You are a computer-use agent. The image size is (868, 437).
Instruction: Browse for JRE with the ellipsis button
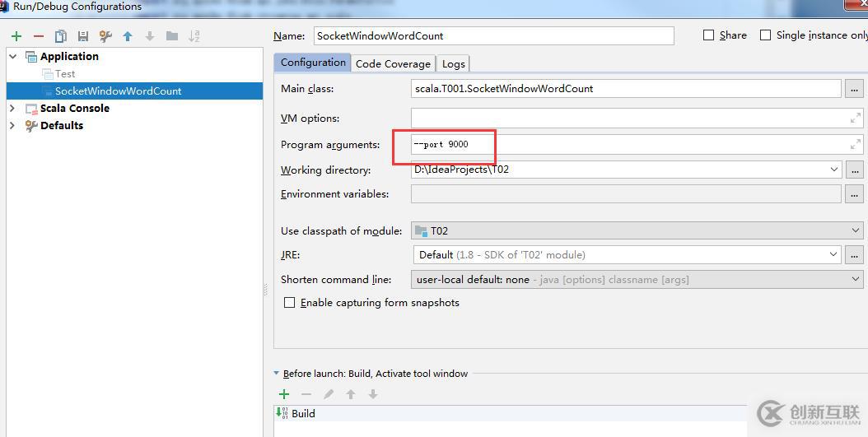pyautogui.click(x=854, y=255)
